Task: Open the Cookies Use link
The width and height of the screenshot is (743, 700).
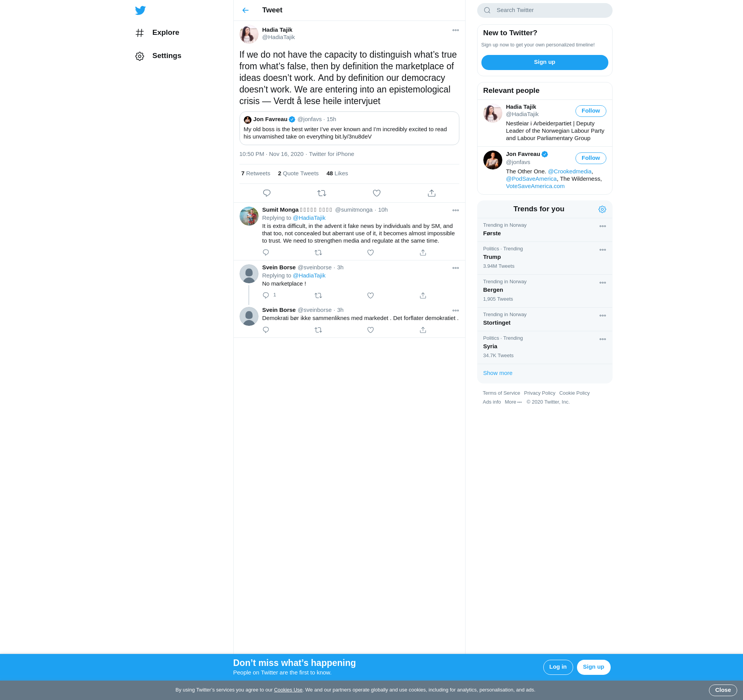Action: tap(288, 690)
